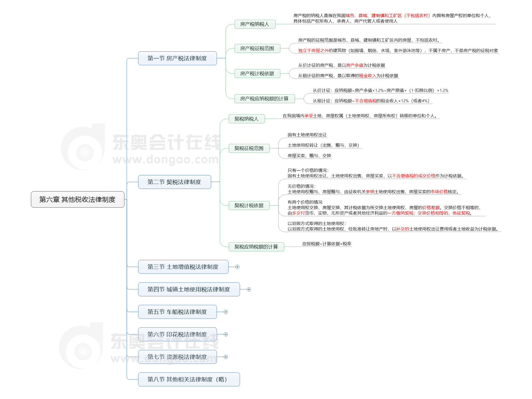The image size is (532, 399).
Task: Expand the 第六节 印花税法律制度 plus icon
Action: click(x=226, y=334)
